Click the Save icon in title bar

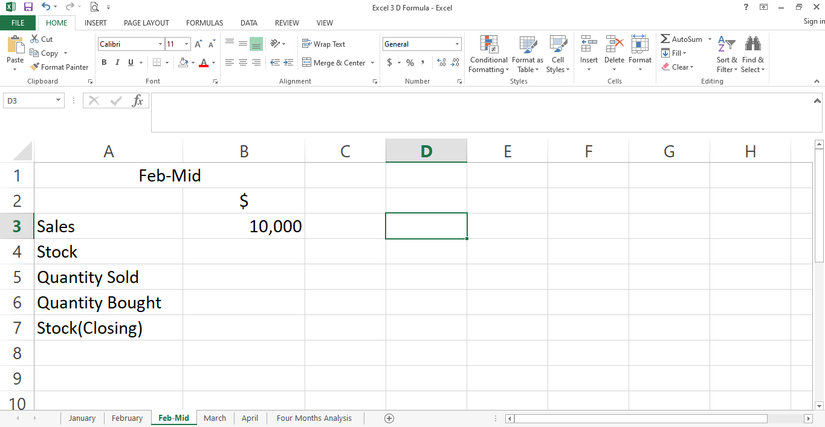click(28, 7)
